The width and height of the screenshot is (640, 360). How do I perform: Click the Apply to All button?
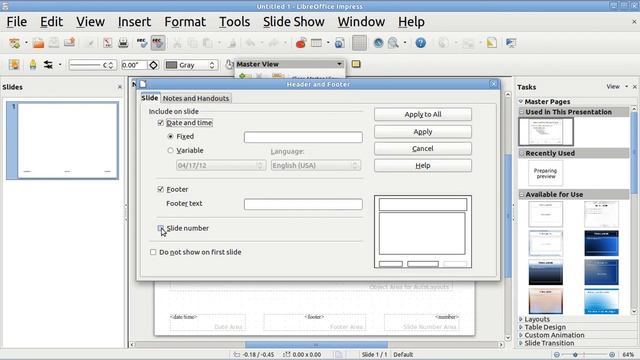pyautogui.click(x=423, y=114)
